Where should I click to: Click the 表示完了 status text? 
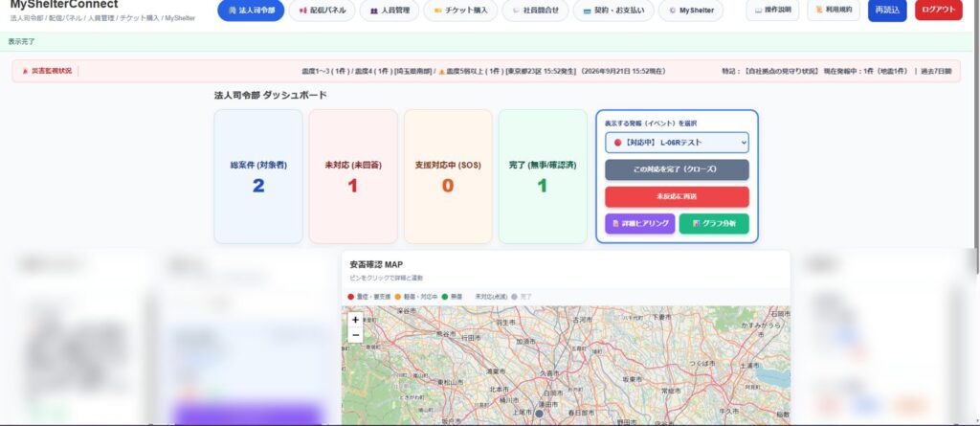click(21, 41)
